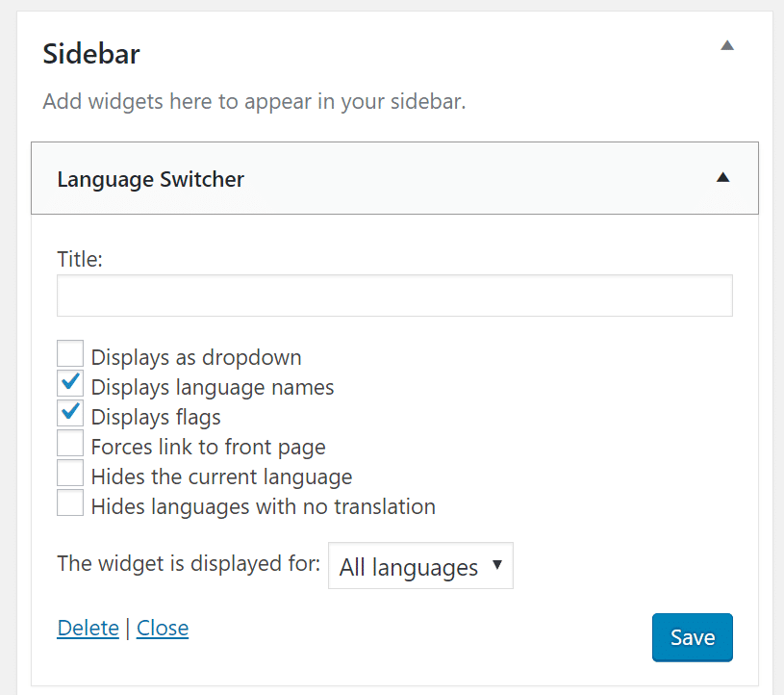The width and height of the screenshot is (784, 695).
Task: Select the Sidebar panel title
Action: tap(90, 54)
